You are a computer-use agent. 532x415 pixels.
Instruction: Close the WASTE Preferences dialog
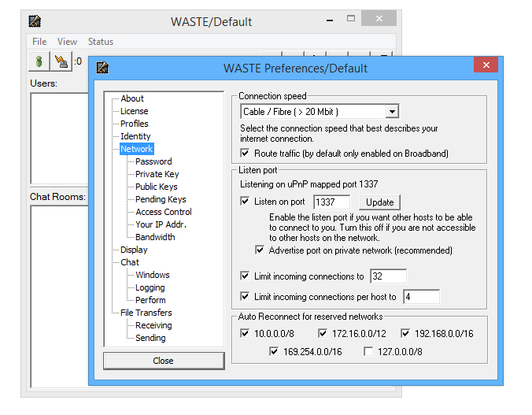[486, 65]
